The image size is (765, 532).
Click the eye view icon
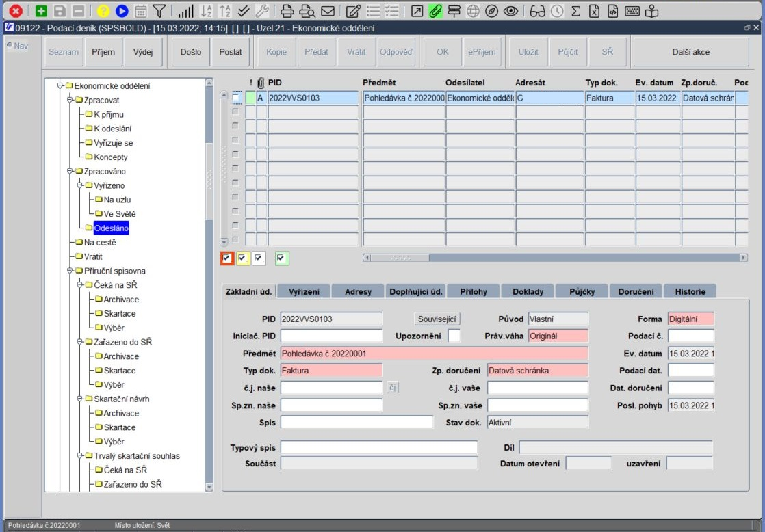[x=510, y=11]
